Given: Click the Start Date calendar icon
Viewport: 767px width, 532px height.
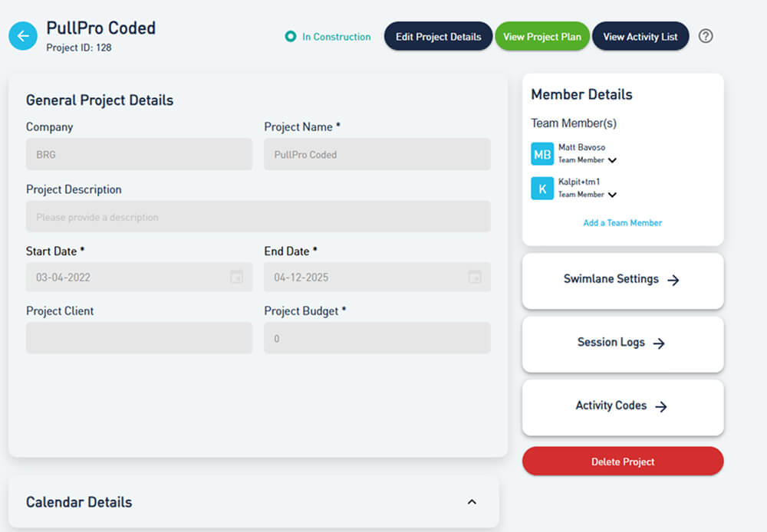Looking at the screenshot, I should tap(237, 277).
